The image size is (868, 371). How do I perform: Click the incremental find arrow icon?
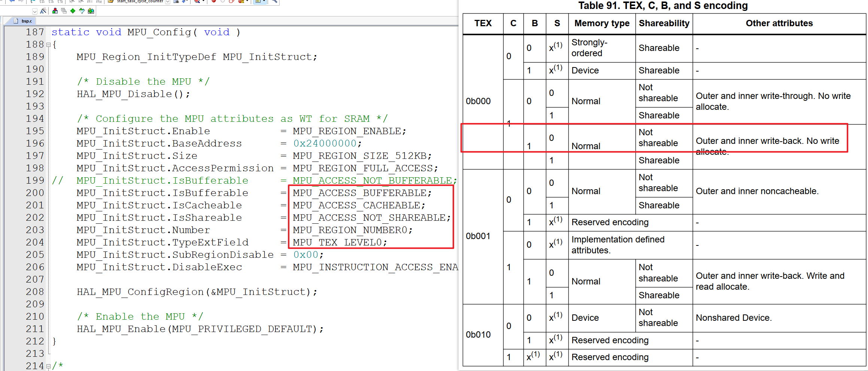tap(185, 1)
